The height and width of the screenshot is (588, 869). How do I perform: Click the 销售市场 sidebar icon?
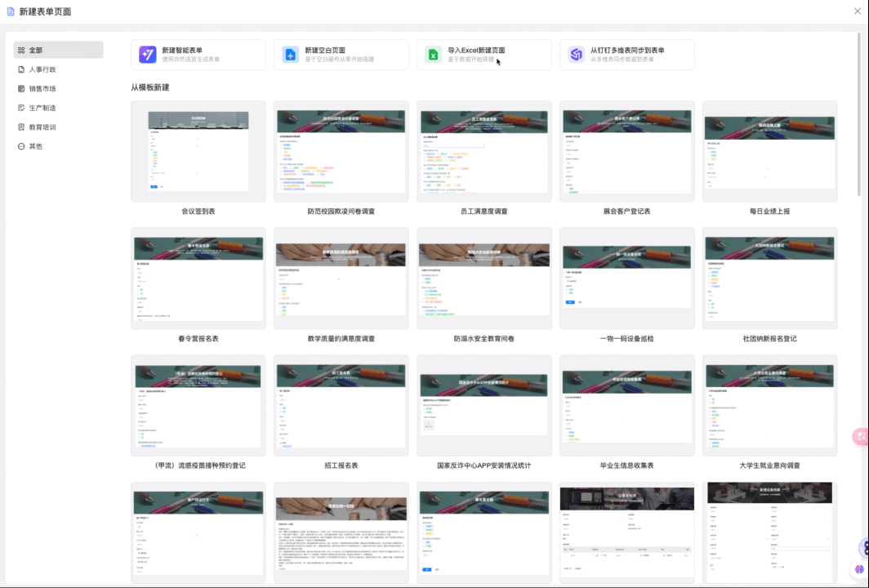[x=21, y=89]
